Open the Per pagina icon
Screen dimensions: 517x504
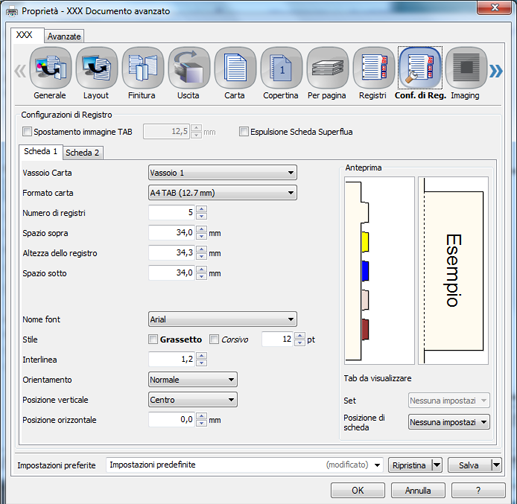click(x=328, y=68)
